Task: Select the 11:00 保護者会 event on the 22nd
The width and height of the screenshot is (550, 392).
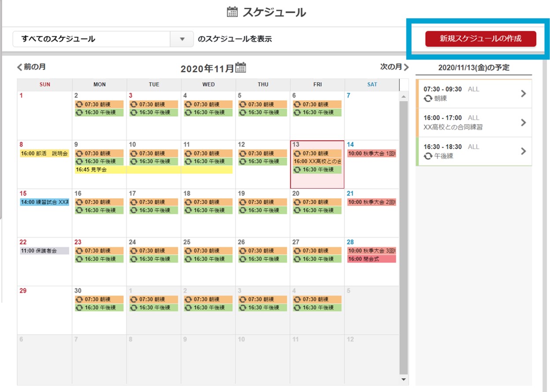Action: (x=44, y=251)
